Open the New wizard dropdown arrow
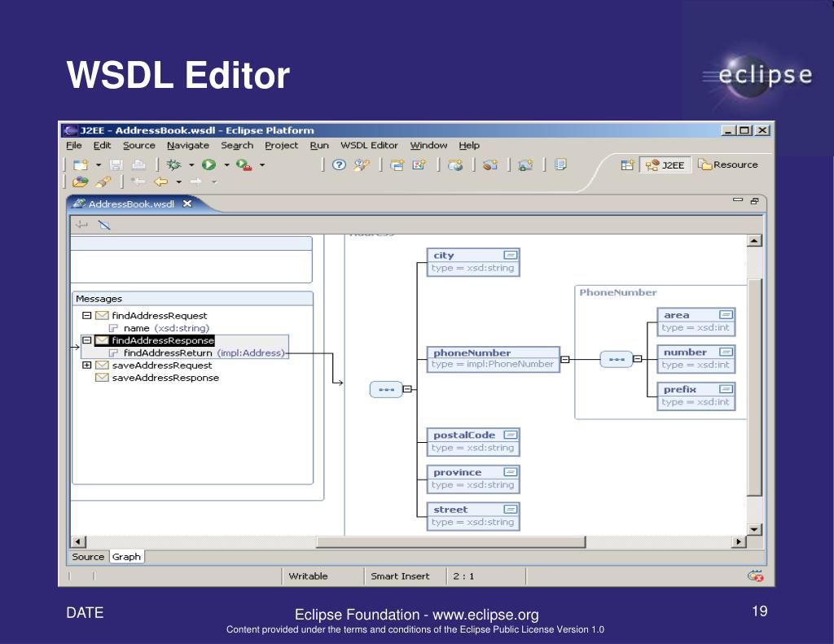 [x=99, y=164]
